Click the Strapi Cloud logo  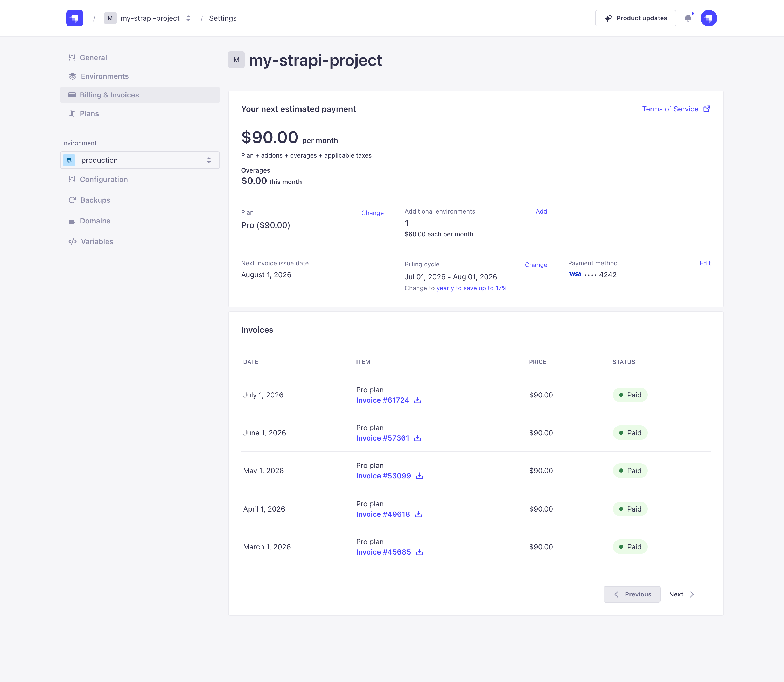74,18
